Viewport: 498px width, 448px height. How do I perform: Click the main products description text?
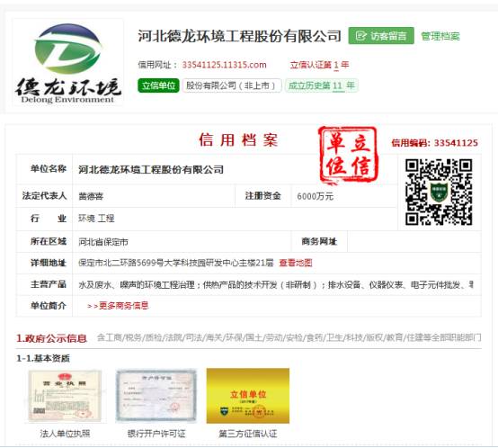[276, 284]
